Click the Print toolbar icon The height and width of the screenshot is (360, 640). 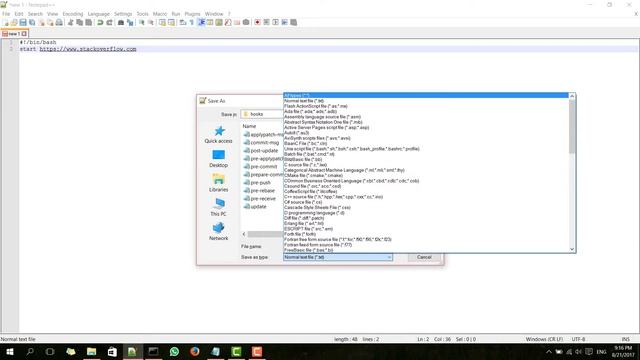(x=59, y=22)
